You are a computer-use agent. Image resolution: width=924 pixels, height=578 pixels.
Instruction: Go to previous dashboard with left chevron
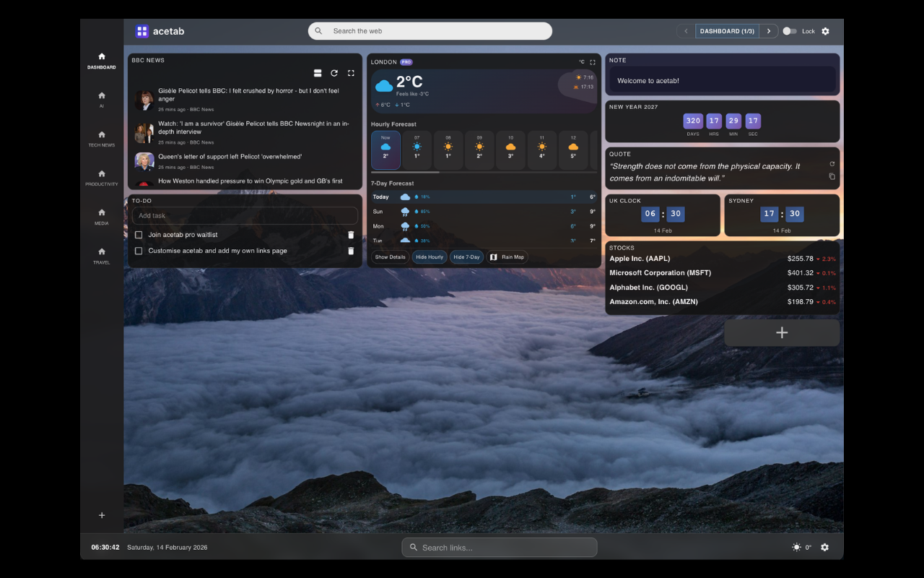pyautogui.click(x=686, y=31)
